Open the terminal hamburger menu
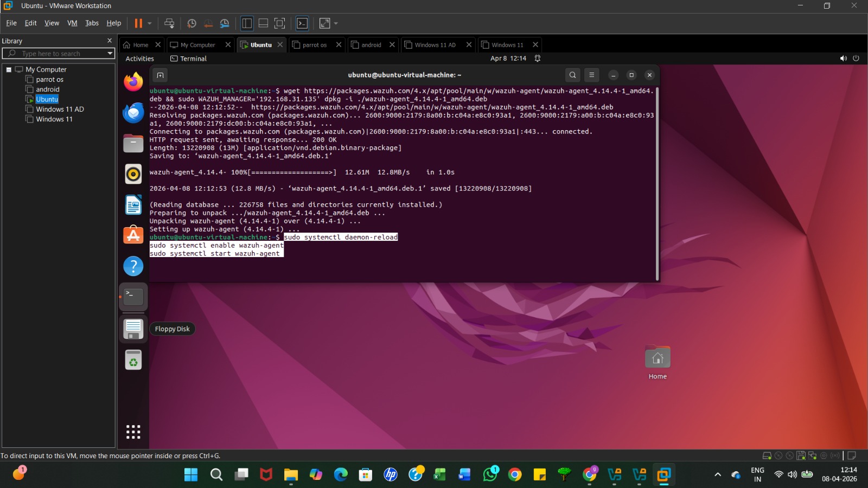868x488 pixels. [x=592, y=75]
